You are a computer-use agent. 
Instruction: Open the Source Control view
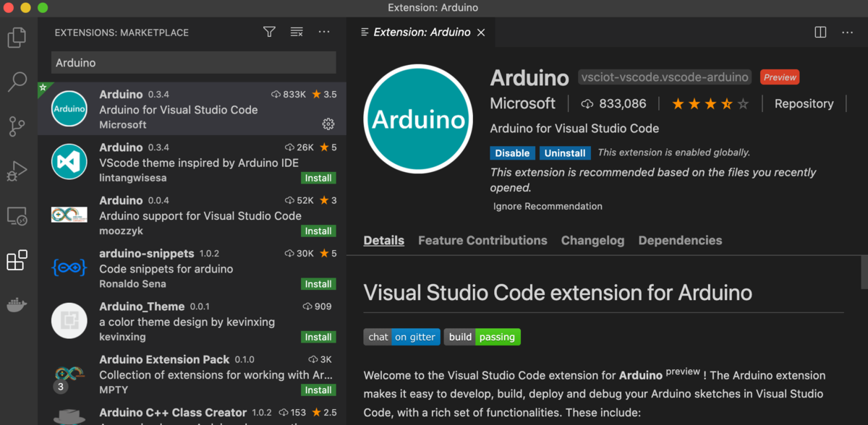pos(17,126)
